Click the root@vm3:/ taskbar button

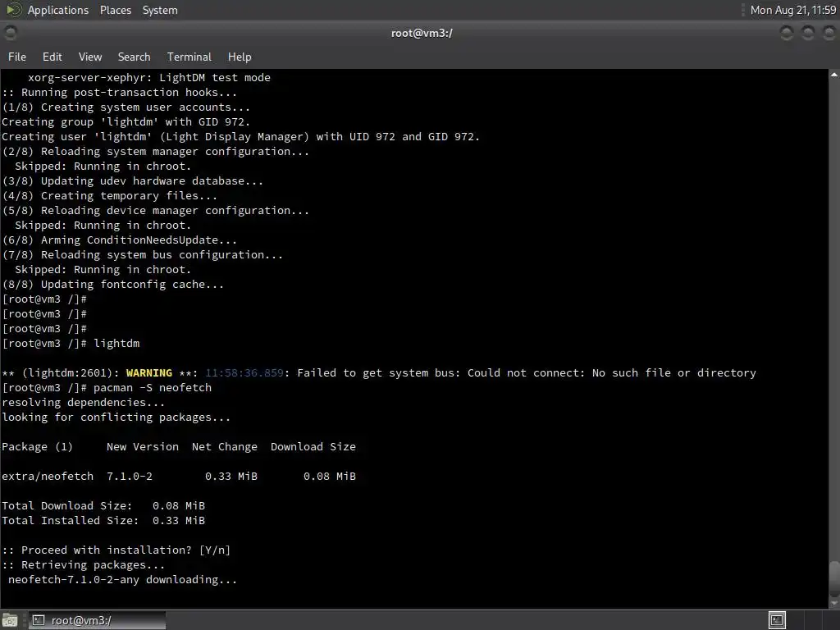97,620
